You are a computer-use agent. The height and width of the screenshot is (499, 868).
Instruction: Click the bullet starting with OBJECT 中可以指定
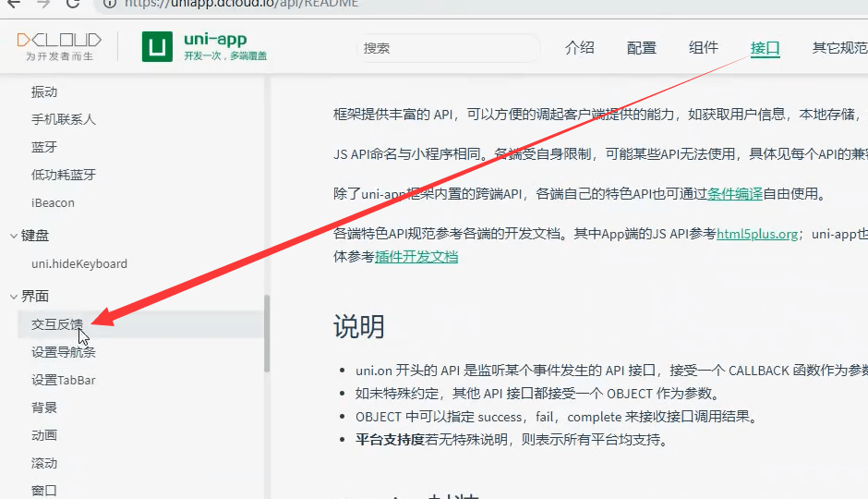pos(556,417)
